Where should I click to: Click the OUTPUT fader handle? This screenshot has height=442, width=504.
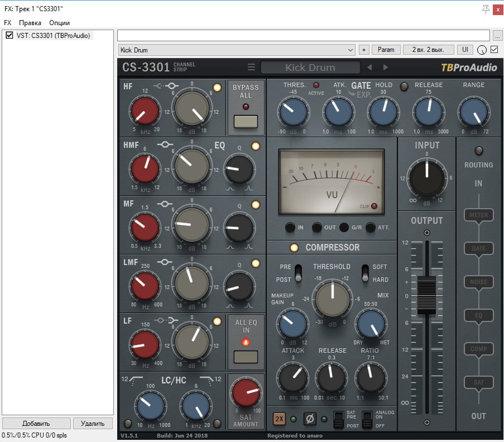point(427,294)
